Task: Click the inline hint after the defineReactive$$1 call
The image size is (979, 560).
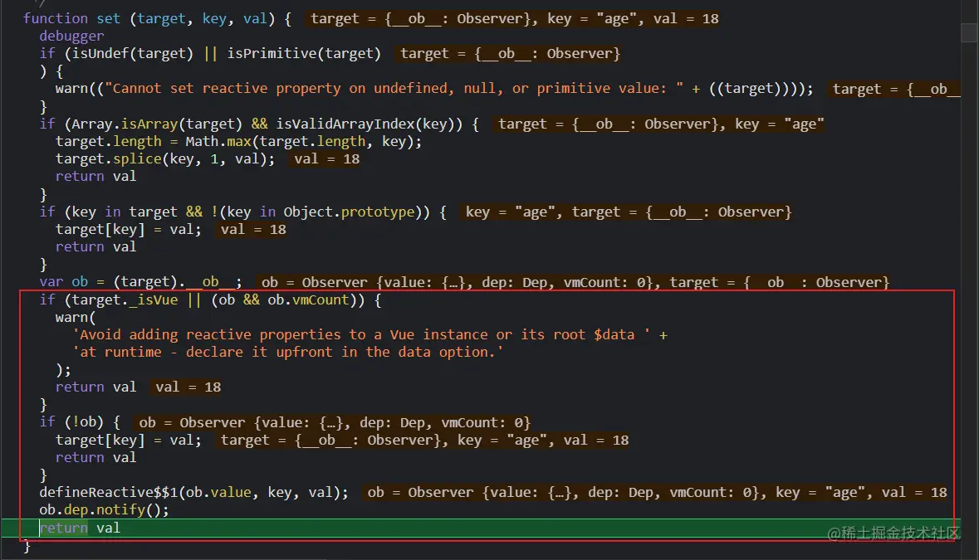Action: pos(656,493)
